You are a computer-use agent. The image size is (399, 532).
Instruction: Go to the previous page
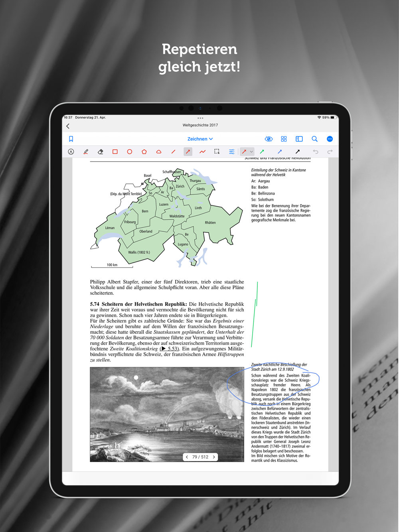pos(187,457)
